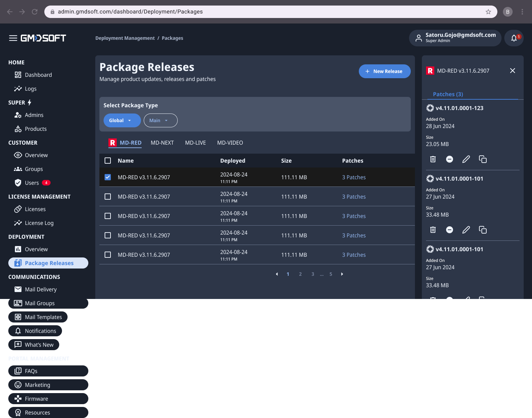Open the notification bell in header

[x=514, y=38]
